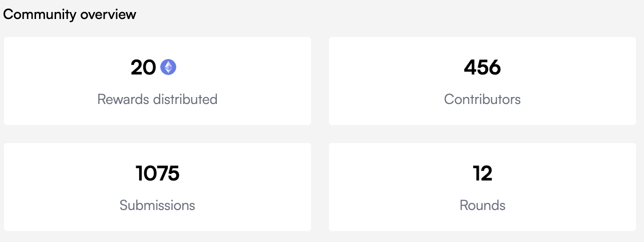Click the Rewards distributed label
The height and width of the screenshot is (242, 644).
[x=157, y=99]
